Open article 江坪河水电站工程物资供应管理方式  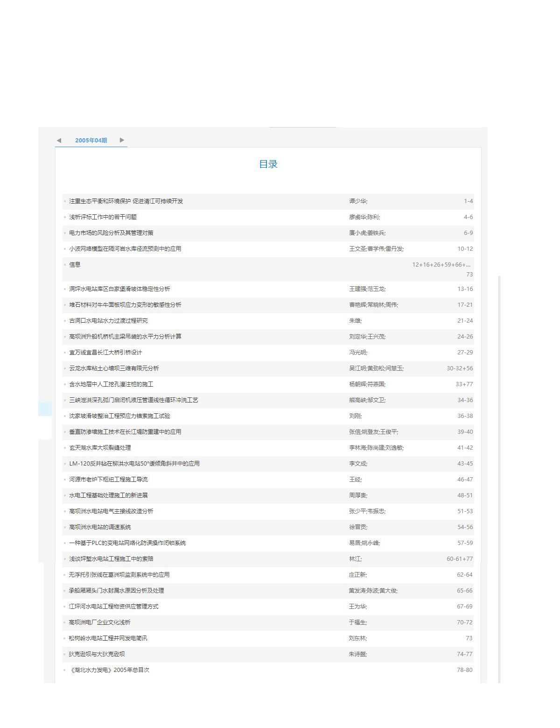pos(113,607)
